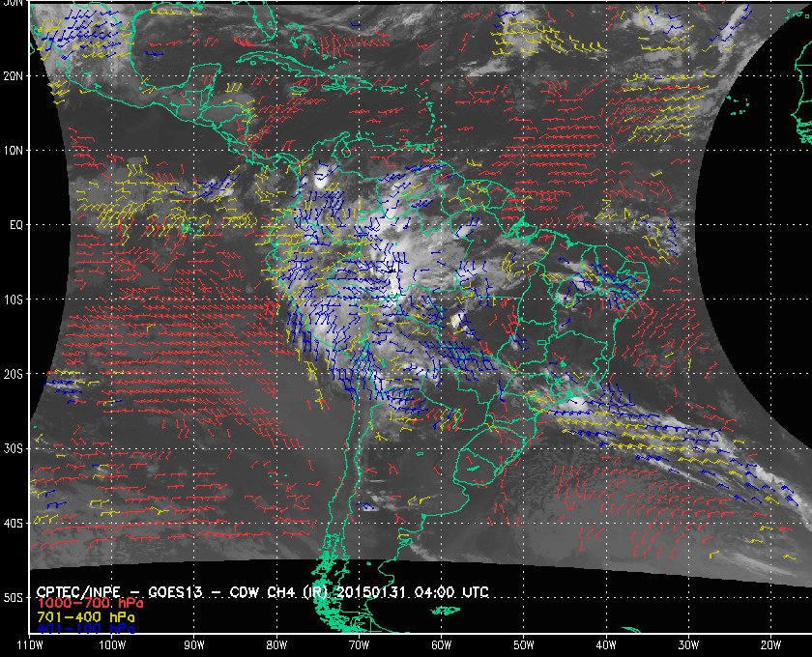Click the 10S latitude label
Screen dimensions: 812x657
(14, 300)
